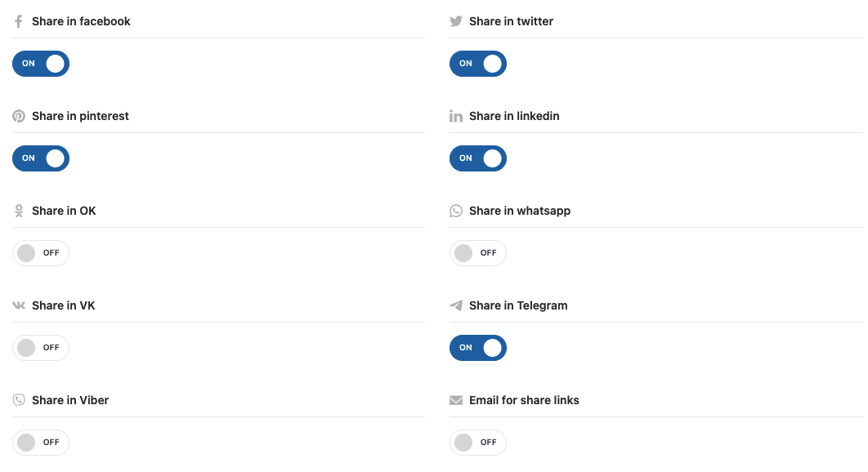Disable the Share in pinterest toggle

pyautogui.click(x=41, y=158)
